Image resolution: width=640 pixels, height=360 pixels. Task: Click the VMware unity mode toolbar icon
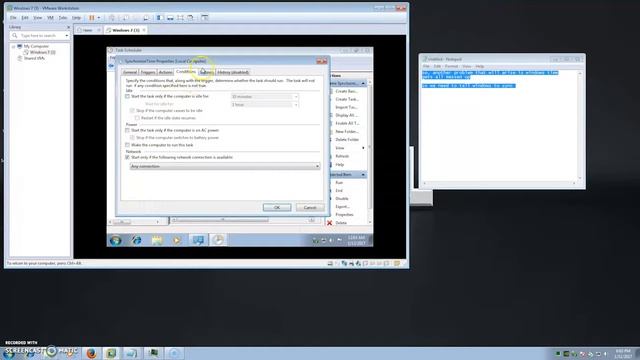pos(190,18)
